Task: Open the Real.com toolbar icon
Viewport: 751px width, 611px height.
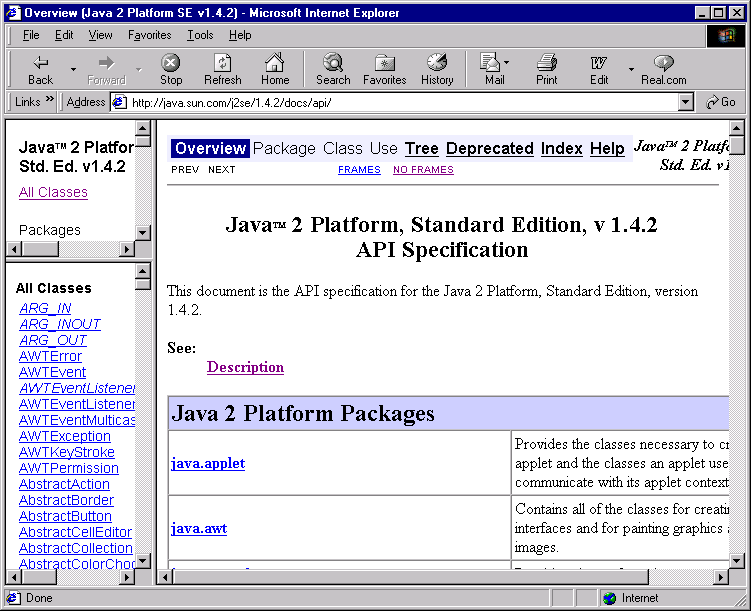Action: [663, 63]
